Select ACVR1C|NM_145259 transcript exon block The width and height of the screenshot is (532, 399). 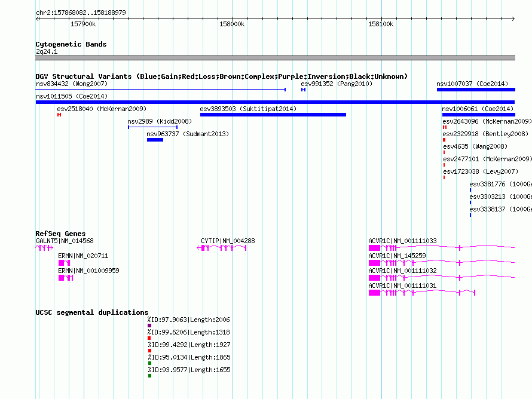coord(375,263)
